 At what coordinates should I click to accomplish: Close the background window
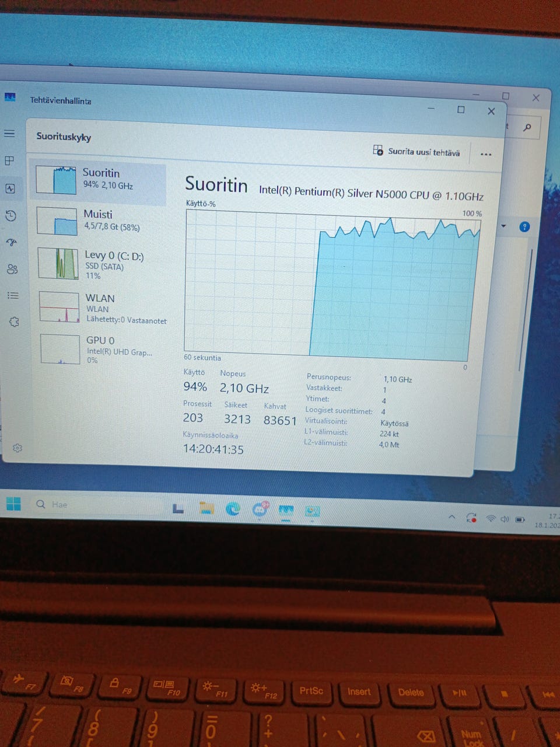pos(536,98)
